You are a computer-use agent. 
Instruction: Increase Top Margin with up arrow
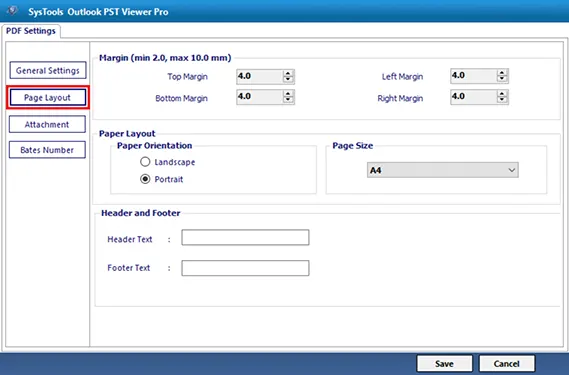(x=288, y=74)
